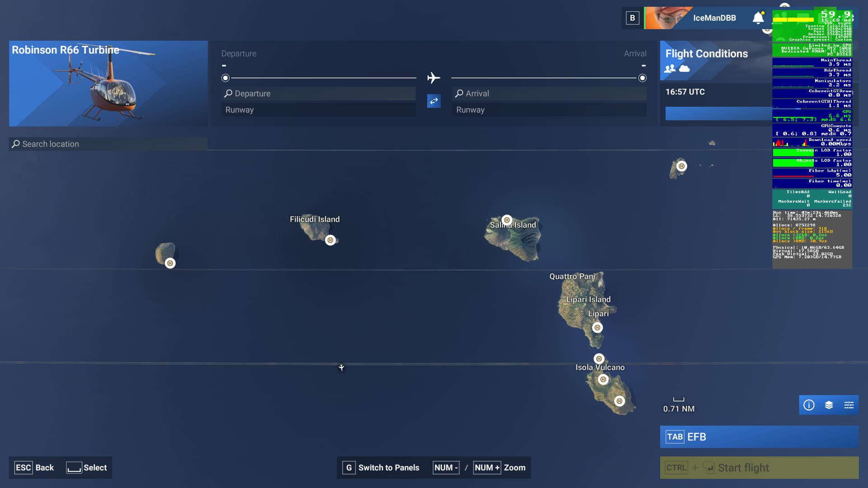Open the map layers icon
Image resolution: width=868 pixels, height=488 pixels.
[829, 405]
